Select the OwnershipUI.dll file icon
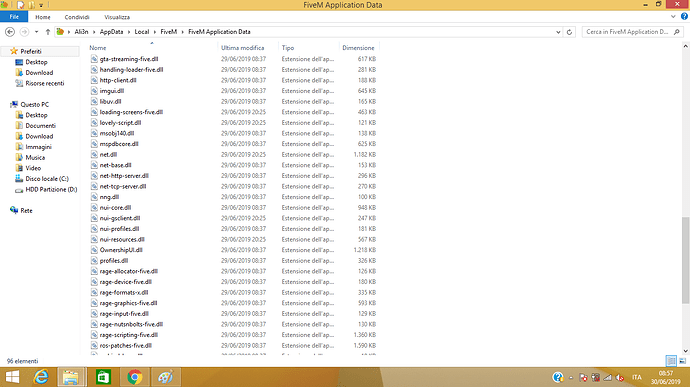 pyautogui.click(x=94, y=250)
